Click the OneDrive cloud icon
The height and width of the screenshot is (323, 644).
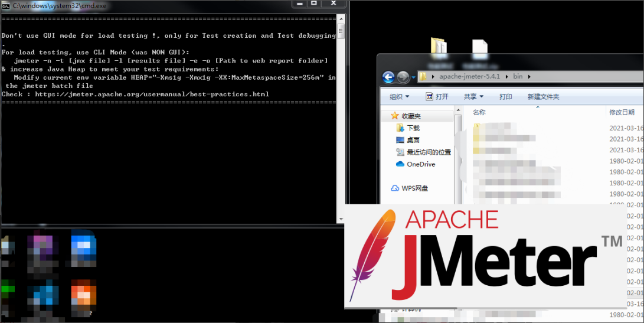tap(400, 164)
